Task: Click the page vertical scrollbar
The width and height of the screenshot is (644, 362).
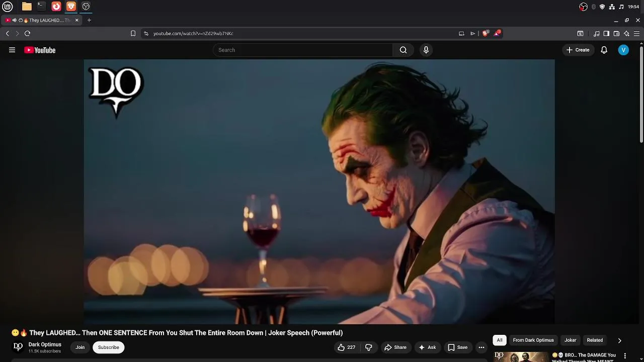Action: click(x=641, y=94)
